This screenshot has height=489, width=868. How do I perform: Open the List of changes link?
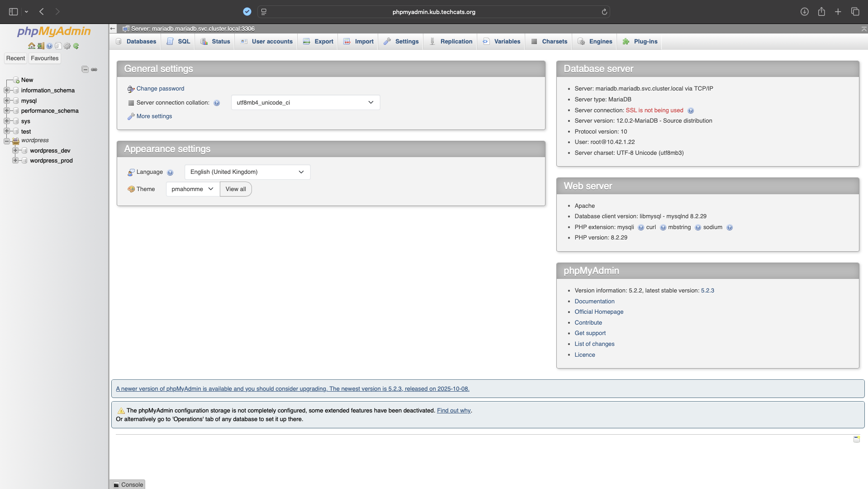pyautogui.click(x=594, y=344)
